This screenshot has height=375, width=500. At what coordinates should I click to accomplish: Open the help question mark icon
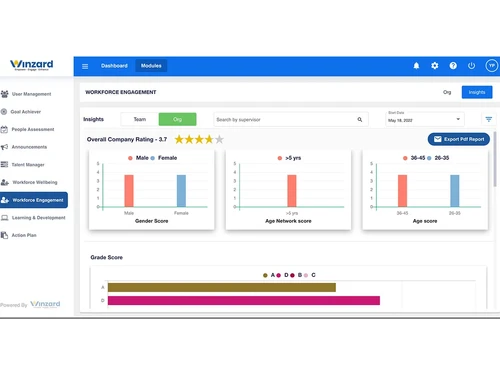tap(453, 66)
